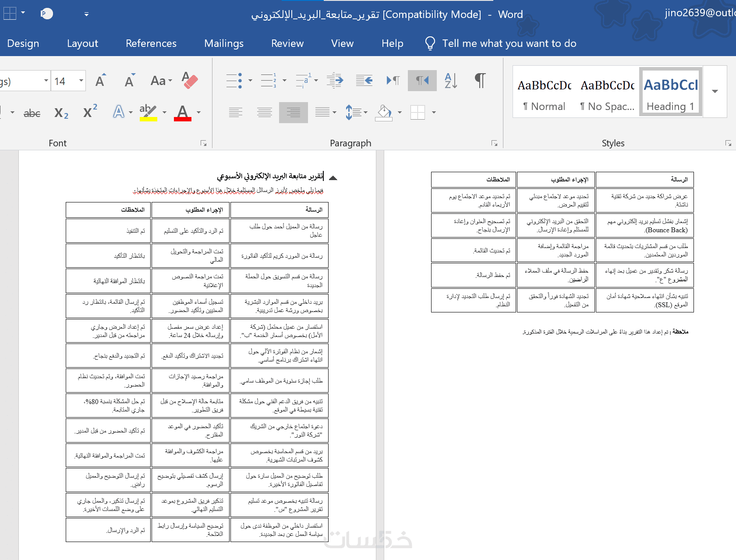The height and width of the screenshot is (560, 736).
Task: Open the Customize Quick Access Toolbar dropdown
Action: pyautogui.click(x=86, y=14)
